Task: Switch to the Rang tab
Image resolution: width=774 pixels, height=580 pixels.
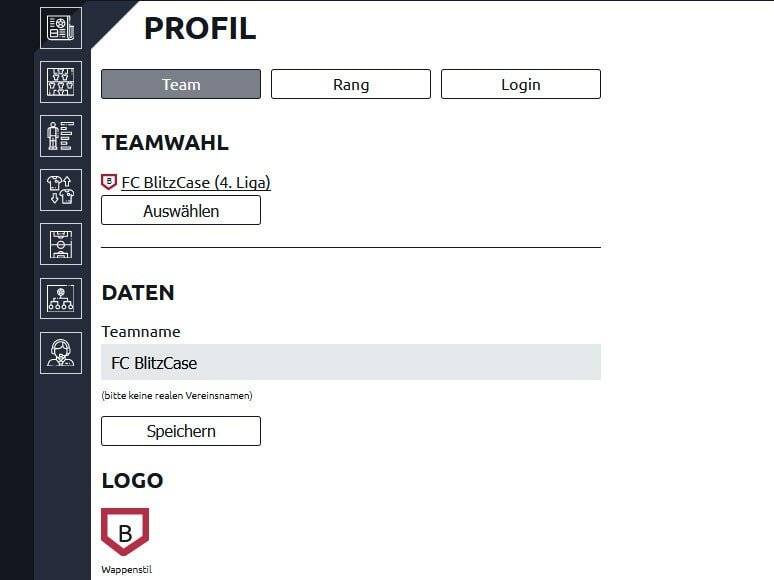Action: (351, 84)
